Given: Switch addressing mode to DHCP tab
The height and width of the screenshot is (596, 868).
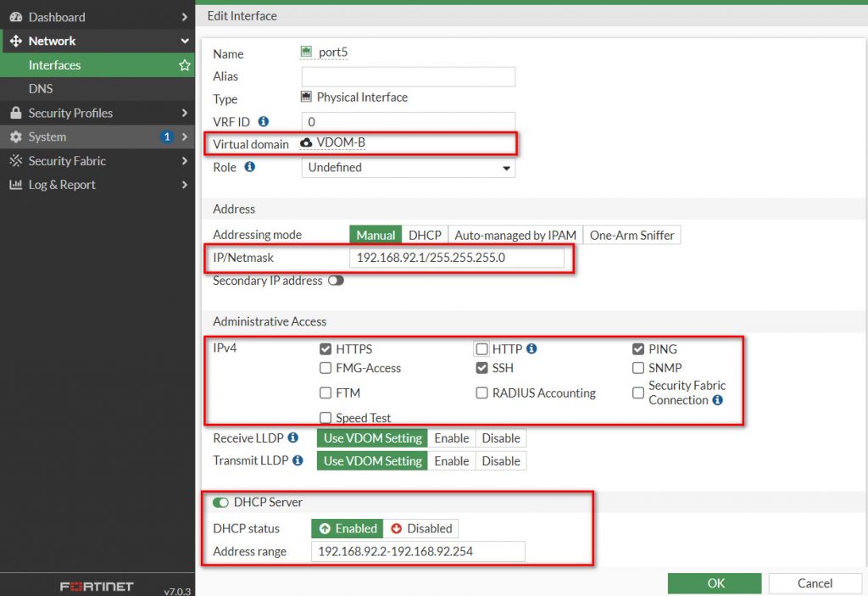Looking at the screenshot, I should coord(424,235).
